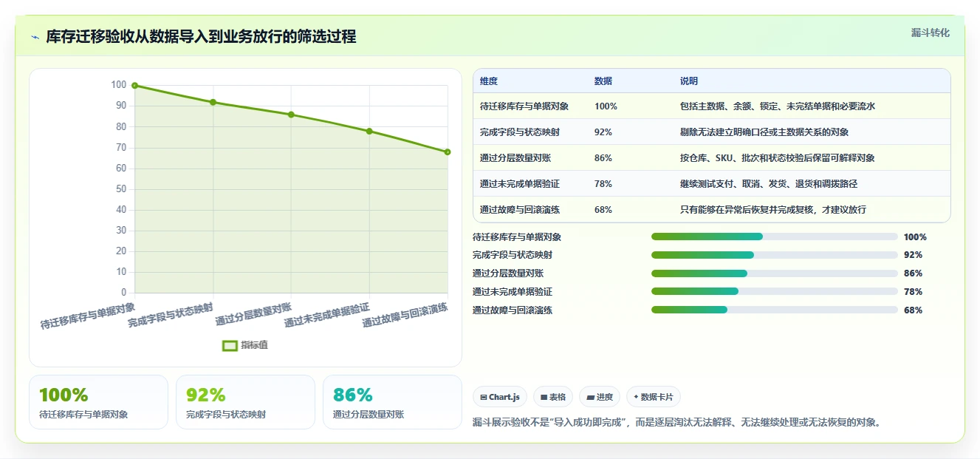Click the 100% stat card

click(98, 402)
